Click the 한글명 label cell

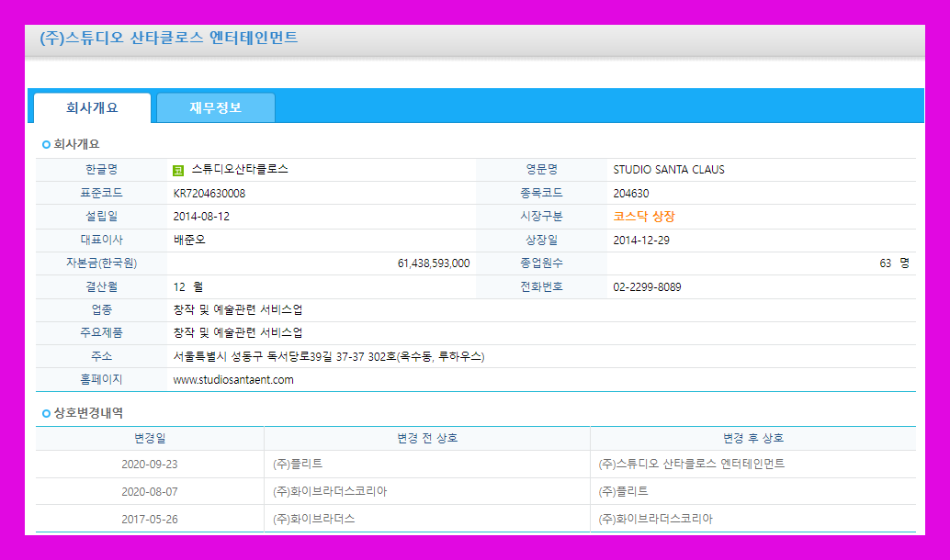[x=101, y=170]
